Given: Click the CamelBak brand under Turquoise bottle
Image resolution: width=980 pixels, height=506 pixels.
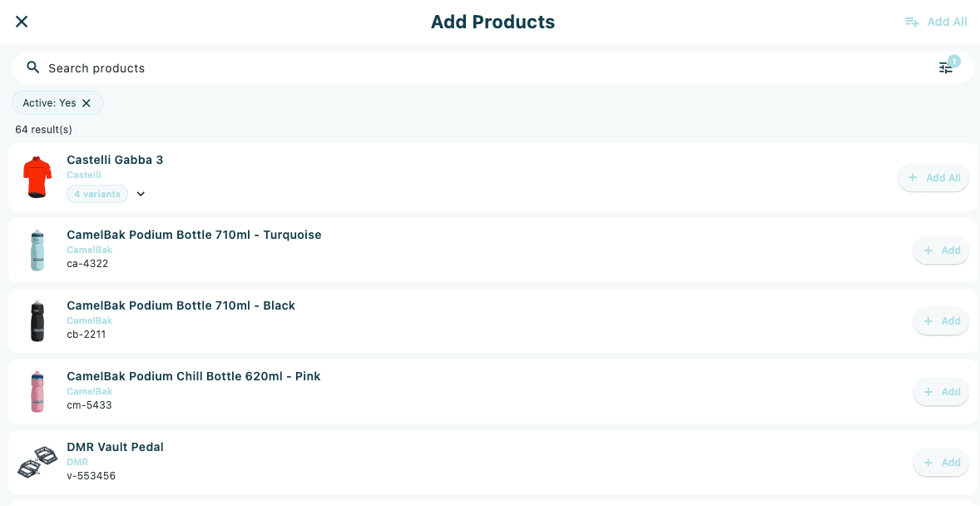Looking at the screenshot, I should coord(89,251).
